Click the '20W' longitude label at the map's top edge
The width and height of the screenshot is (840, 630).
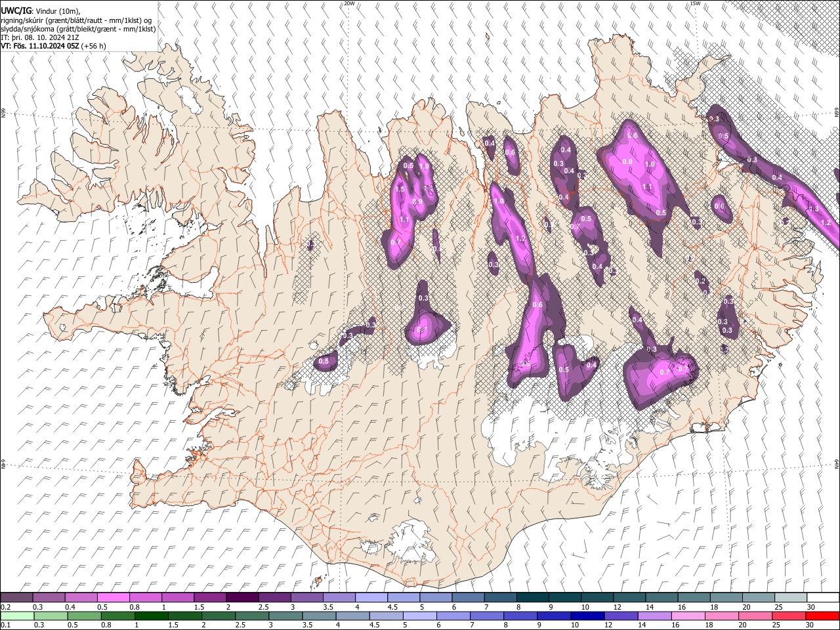pos(349,3)
